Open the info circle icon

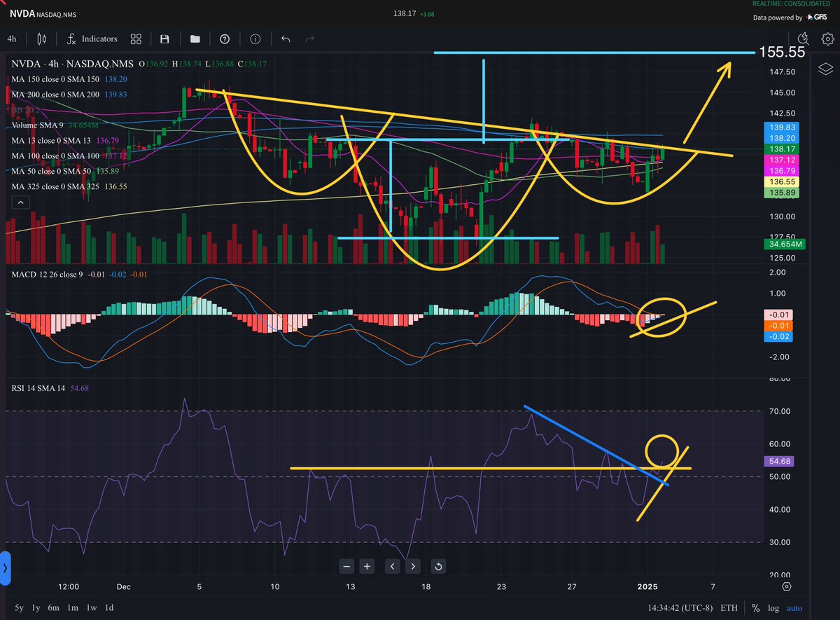point(255,39)
